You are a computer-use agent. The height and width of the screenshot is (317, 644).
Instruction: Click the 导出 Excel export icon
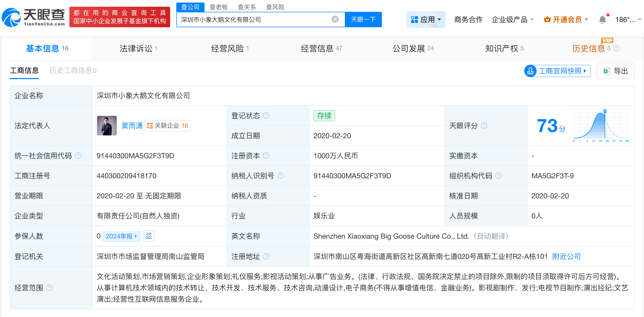point(606,71)
